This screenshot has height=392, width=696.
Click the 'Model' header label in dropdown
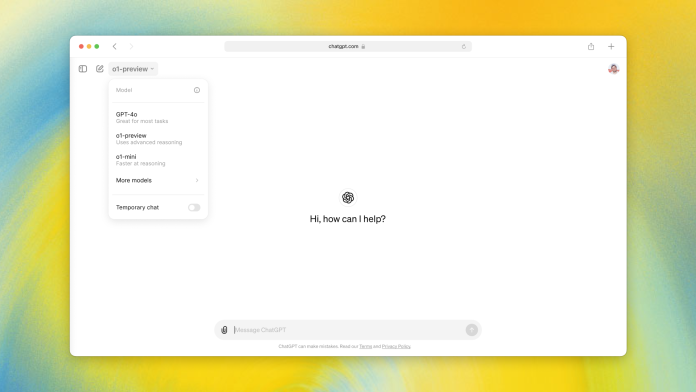(124, 90)
